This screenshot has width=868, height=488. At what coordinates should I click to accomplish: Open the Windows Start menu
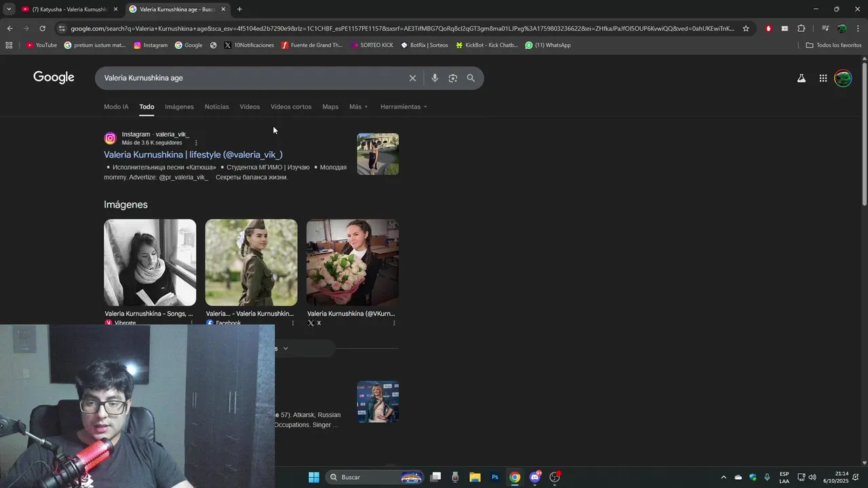(314, 477)
